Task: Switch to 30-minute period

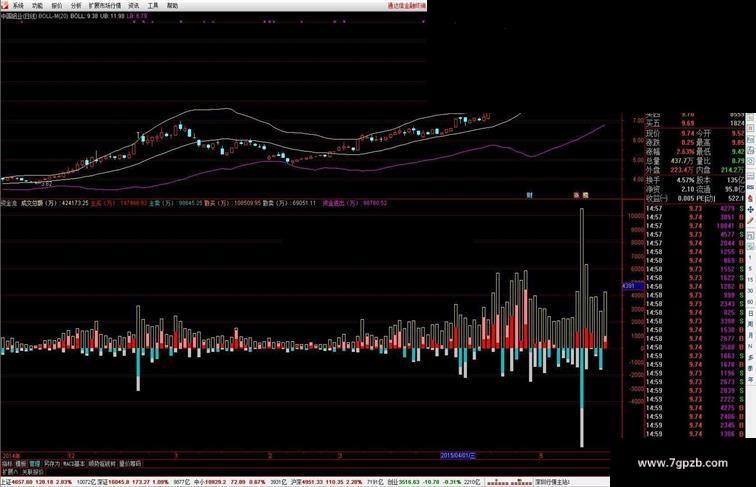Action: pos(751,291)
